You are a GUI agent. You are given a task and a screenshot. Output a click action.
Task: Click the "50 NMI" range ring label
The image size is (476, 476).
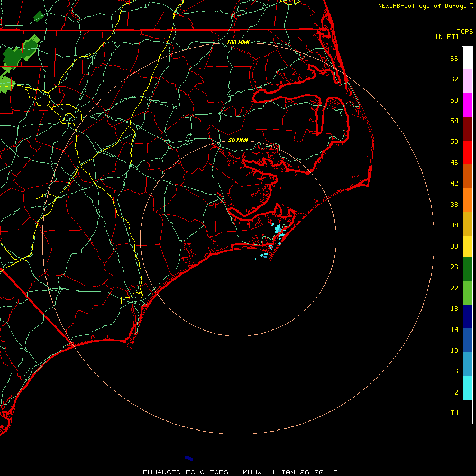click(238, 140)
